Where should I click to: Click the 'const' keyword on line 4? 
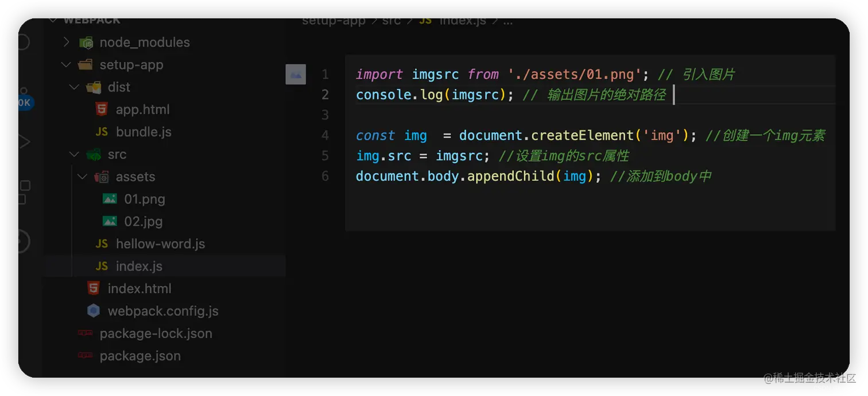tap(375, 135)
